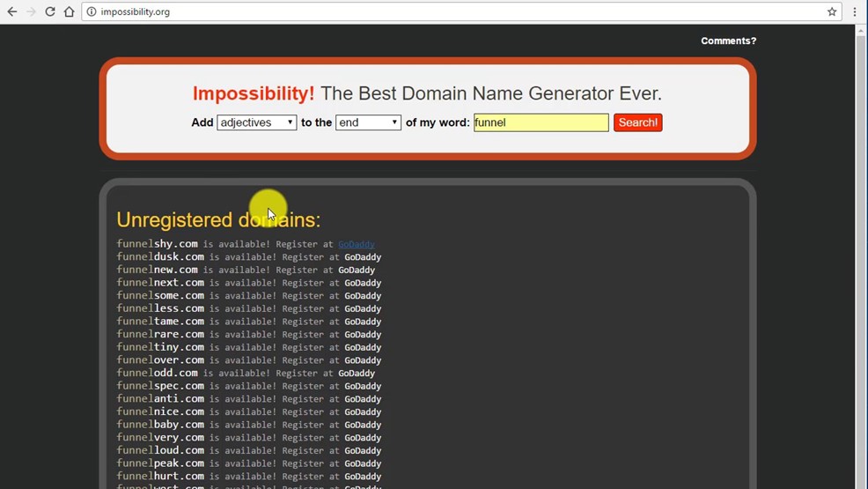The height and width of the screenshot is (489, 868).
Task: Open GoDaddy link for funnelvery.com
Action: pos(363,438)
